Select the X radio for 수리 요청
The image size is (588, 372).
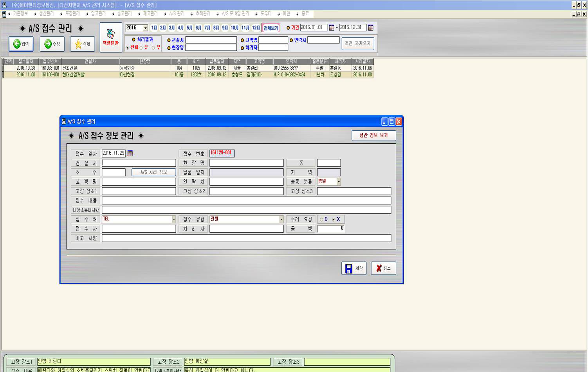pos(334,220)
